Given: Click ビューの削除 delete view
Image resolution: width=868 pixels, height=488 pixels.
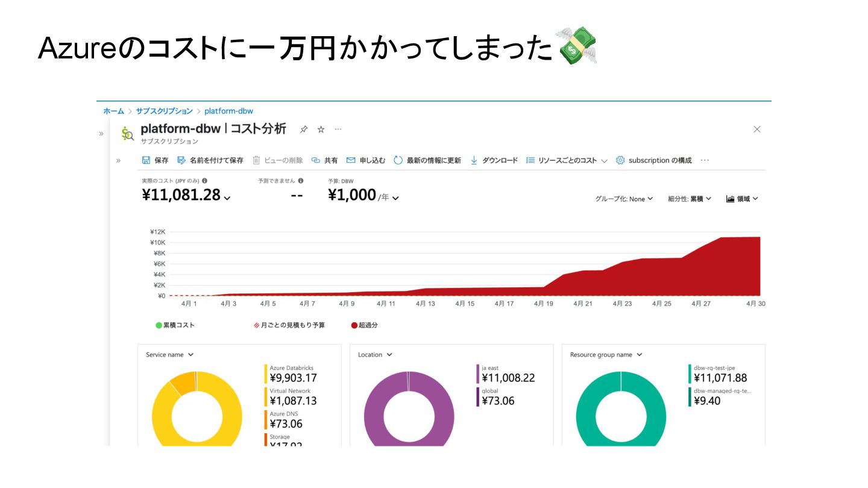Looking at the screenshot, I should [x=278, y=160].
